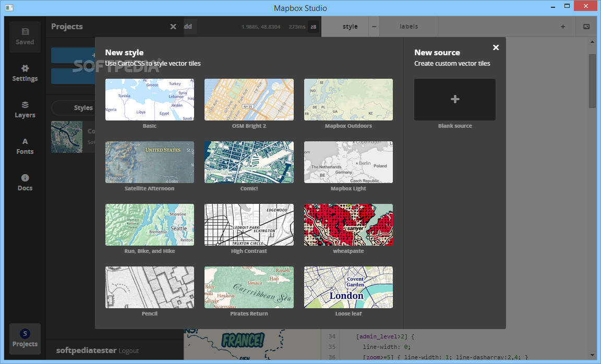Image resolution: width=601 pixels, height=364 pixels.
Task: Click the plus icon to create a blank source
Action: point(455,99)
